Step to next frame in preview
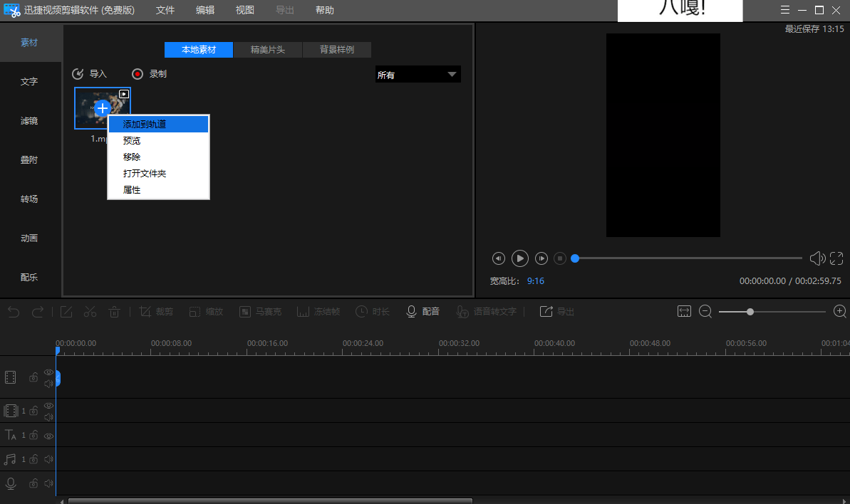Viewport: 850px width, 504px height. click(541, 258)
